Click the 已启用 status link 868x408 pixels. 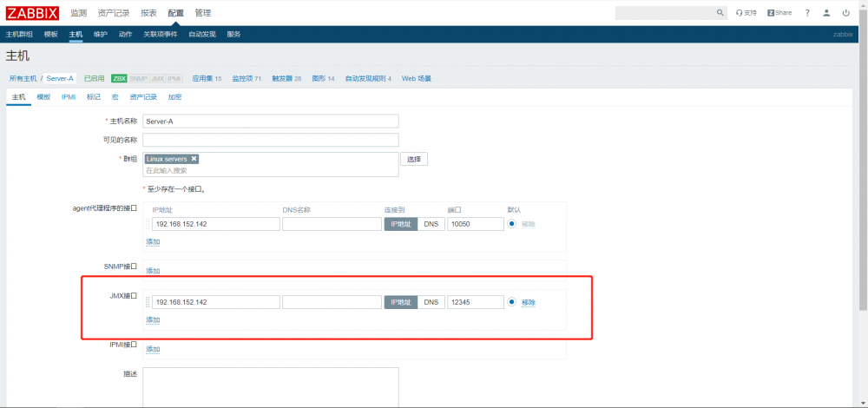point(94,79)
